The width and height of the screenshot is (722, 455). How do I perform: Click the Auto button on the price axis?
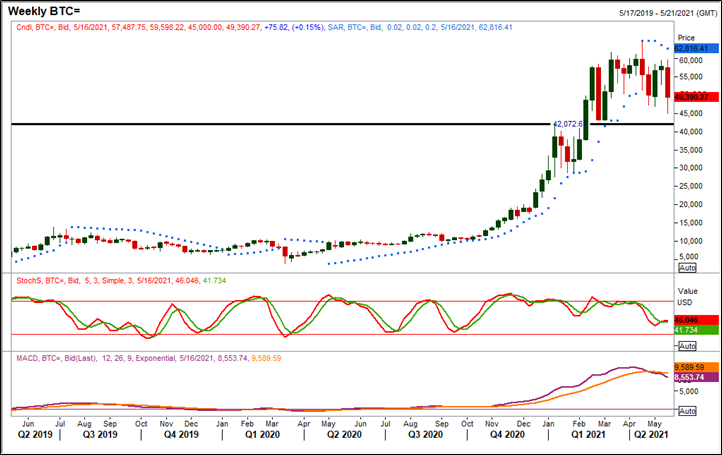tap(687, 268)
